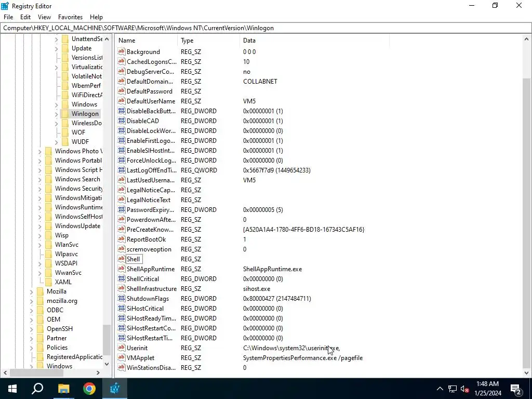This screenshot has width=532, height=399.
Task: Select the DefaultPassword value icon
Action: click(x=121, y=91)
